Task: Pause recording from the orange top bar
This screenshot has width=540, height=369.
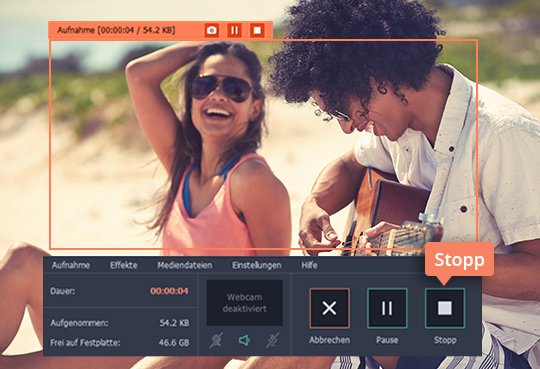Action: pyautogui.click(x=234, y=30)
